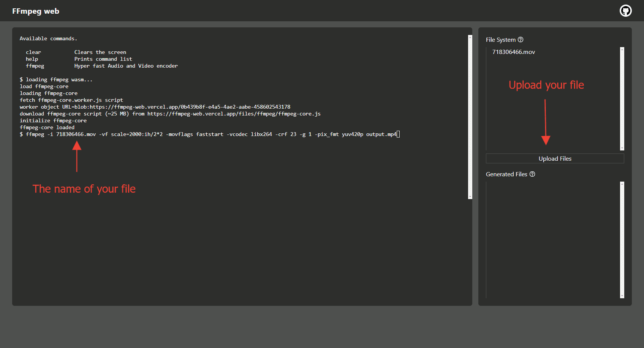The width and height of the screenshot is (644, 348).
Task: Click Generated Files list scroll-up arrow
Action: click(622, 184)
